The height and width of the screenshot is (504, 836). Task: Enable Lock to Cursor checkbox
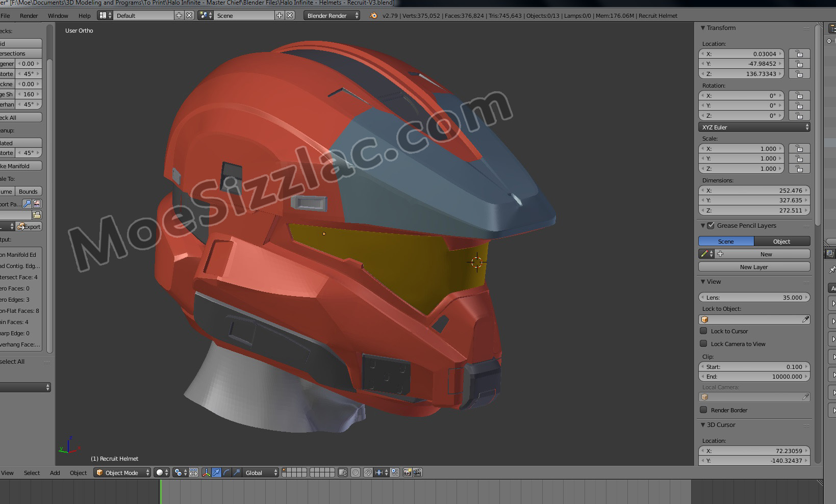(x=704, y=331)
